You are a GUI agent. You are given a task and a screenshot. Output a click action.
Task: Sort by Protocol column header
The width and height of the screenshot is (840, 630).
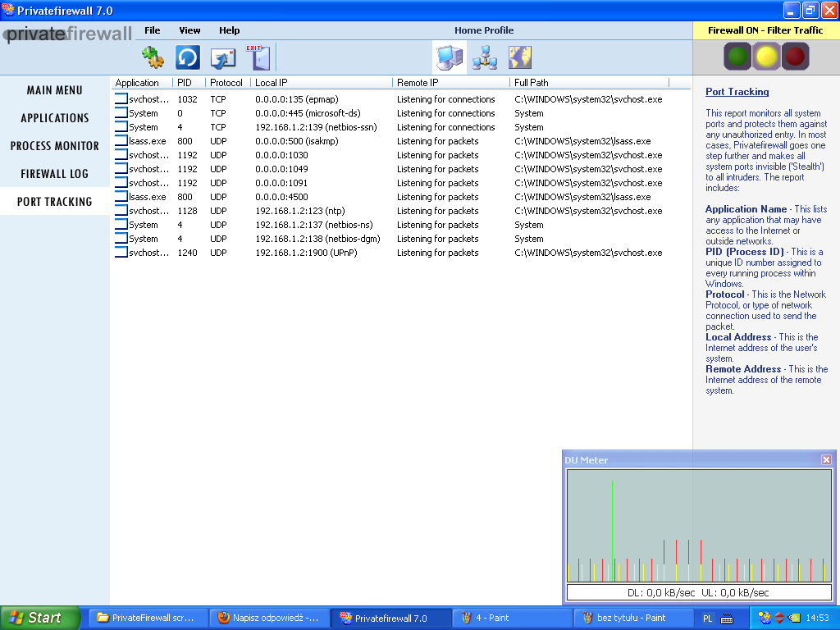coord(228,83)
